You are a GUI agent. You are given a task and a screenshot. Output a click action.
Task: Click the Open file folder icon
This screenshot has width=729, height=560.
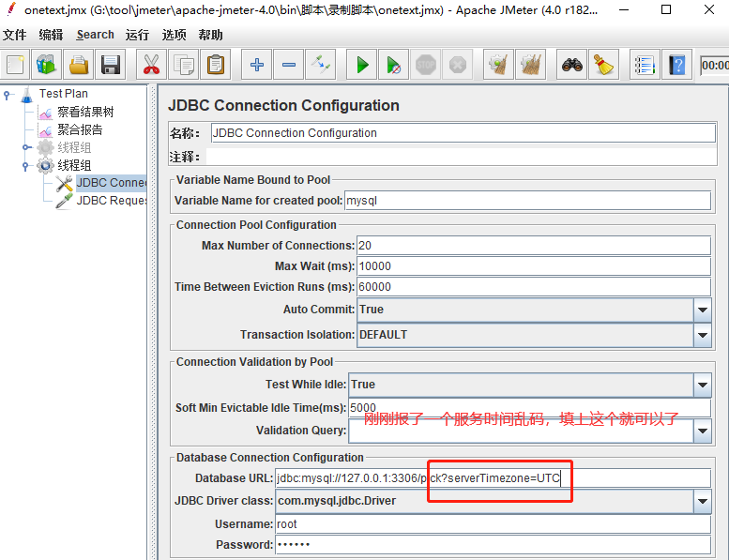[x=79, y=65]
